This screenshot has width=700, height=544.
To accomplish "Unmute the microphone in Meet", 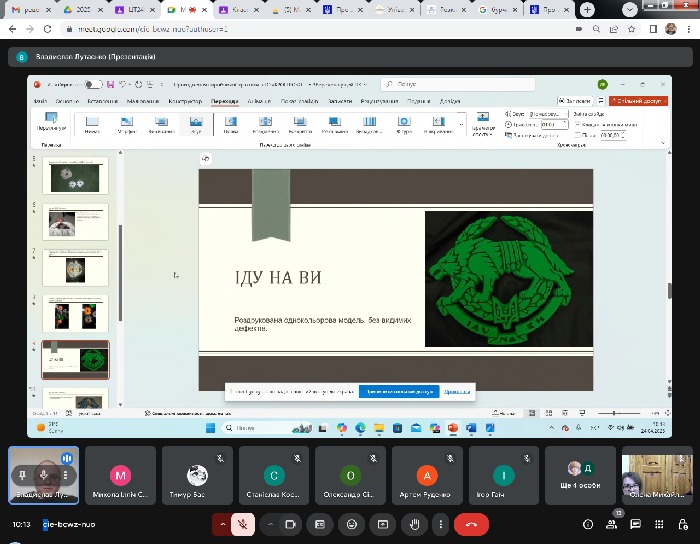I will 243,524.
